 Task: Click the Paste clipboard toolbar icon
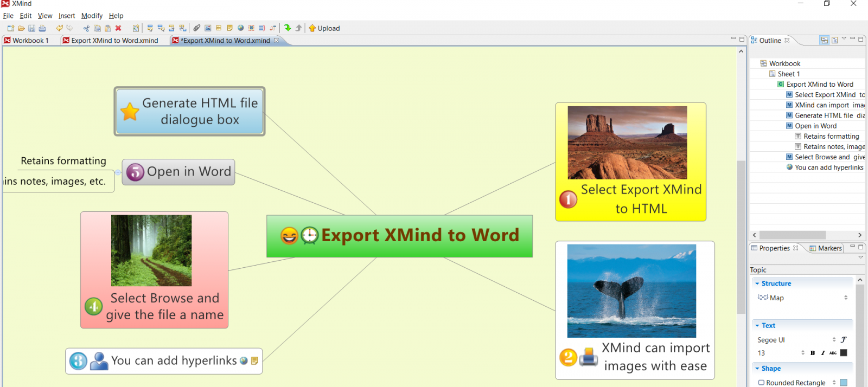(x=107, y=28)
